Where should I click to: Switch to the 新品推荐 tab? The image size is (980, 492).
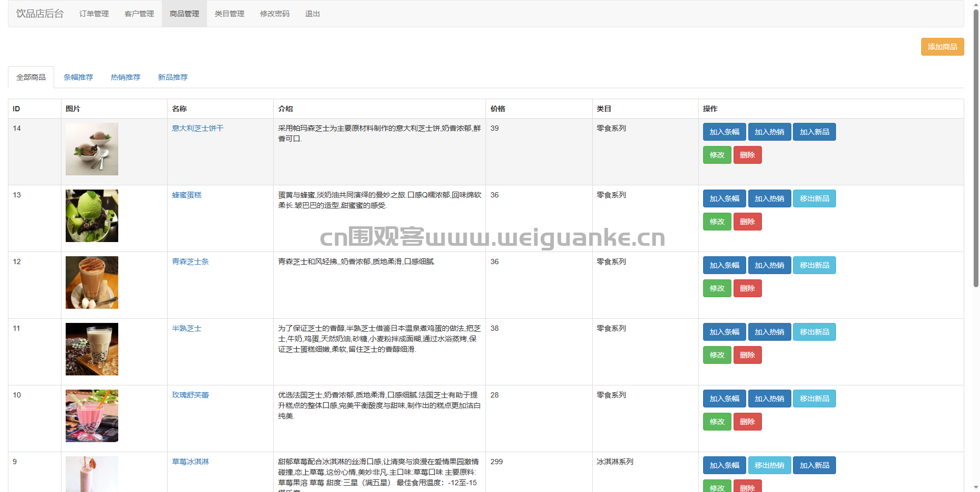[173, 77]
